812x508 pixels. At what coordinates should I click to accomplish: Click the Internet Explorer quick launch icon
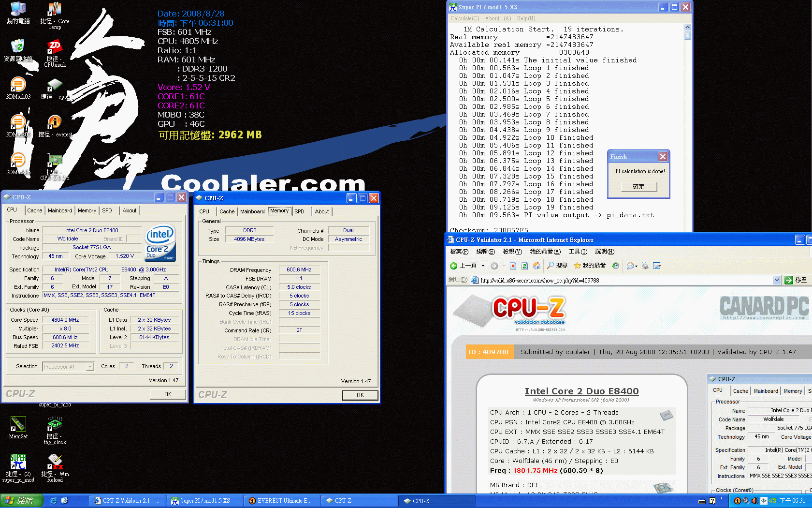(x=54, y=501)
